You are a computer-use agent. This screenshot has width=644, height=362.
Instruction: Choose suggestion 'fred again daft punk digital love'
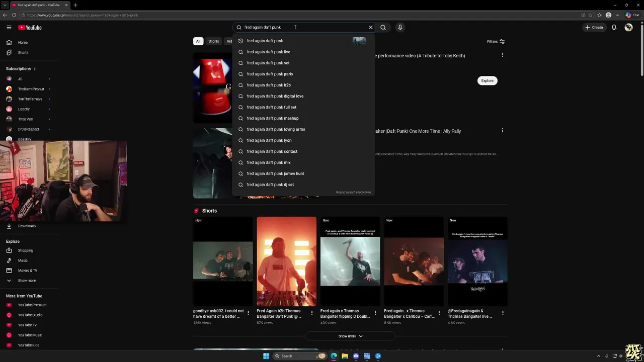303,96
